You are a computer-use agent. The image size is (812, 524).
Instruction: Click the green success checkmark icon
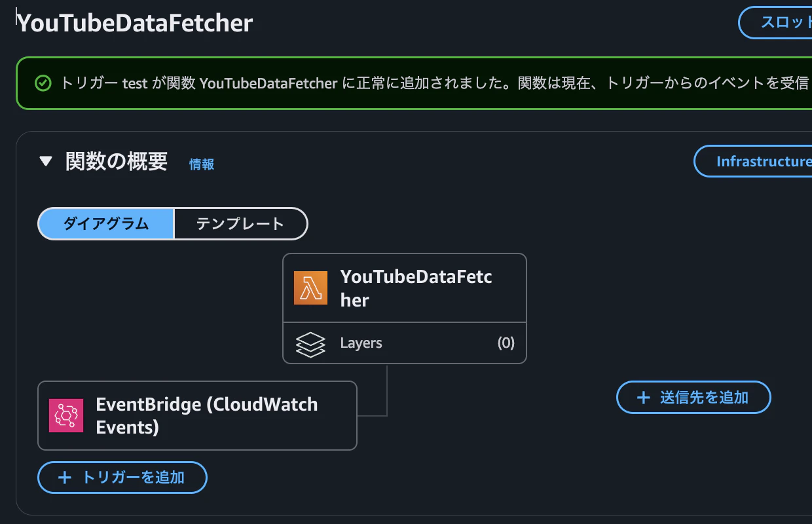(43, 83)
